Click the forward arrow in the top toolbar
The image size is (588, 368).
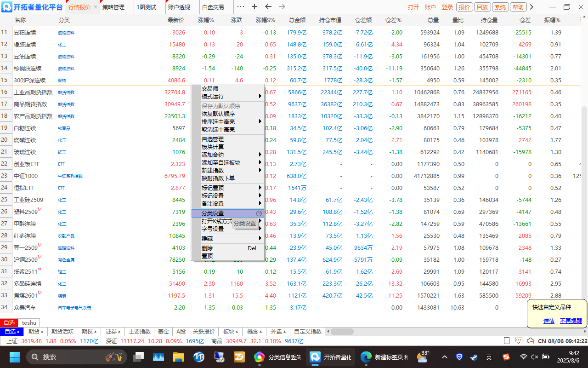(282, 7)
